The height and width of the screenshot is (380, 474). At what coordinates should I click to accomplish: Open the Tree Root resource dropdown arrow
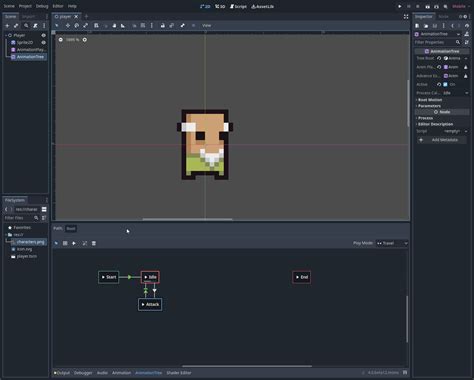[466, 58]
